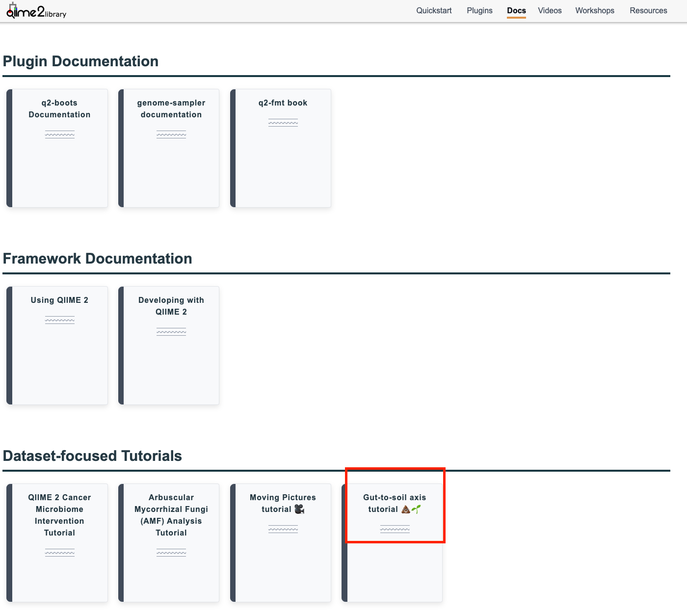Viewport: 687px width, 616px height.
Task: Open the Quickstart page
Action: point(434,10)
